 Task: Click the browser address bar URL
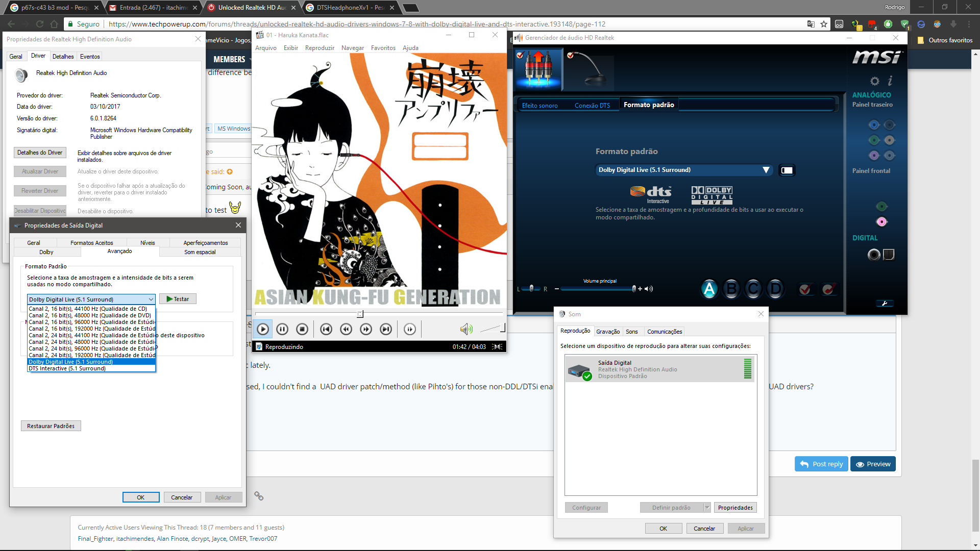pyautogui.click(x=357, y=24)
